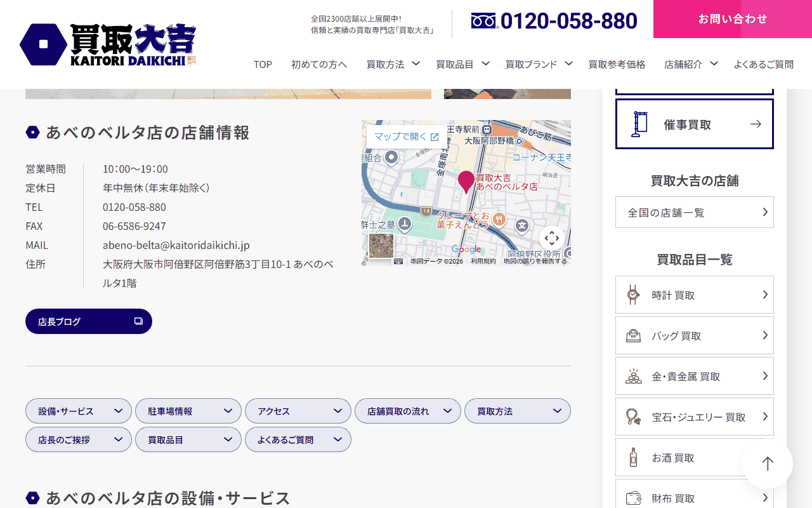812x508 pixels.
Task: Click the map pan/move control icon
Action: (552, 238)
